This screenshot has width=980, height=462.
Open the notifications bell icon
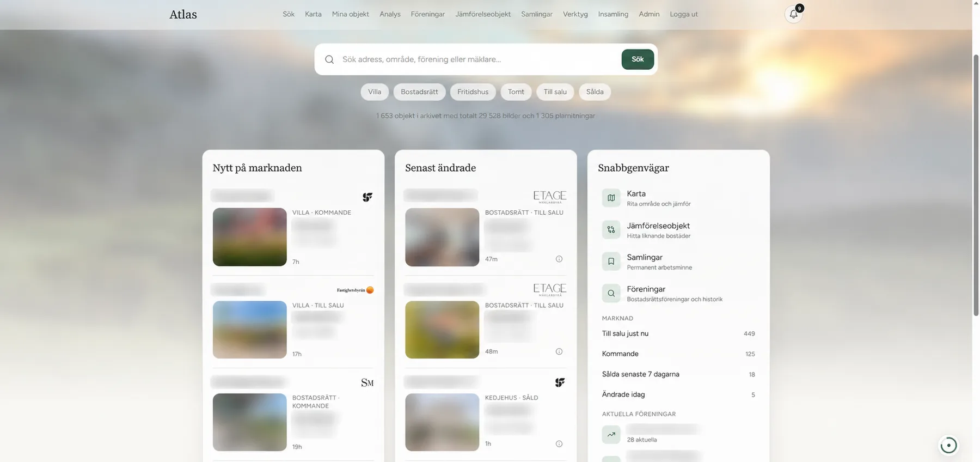pos(793,14)
